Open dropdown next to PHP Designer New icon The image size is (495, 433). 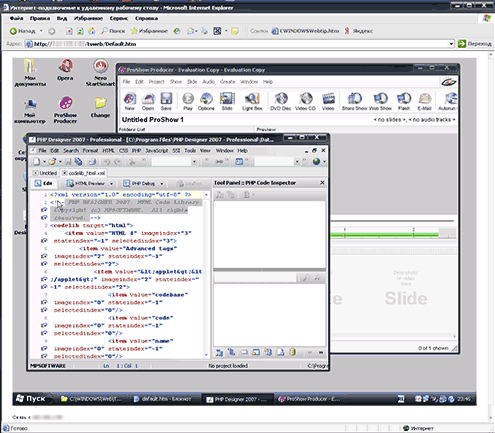pos(44,162)
